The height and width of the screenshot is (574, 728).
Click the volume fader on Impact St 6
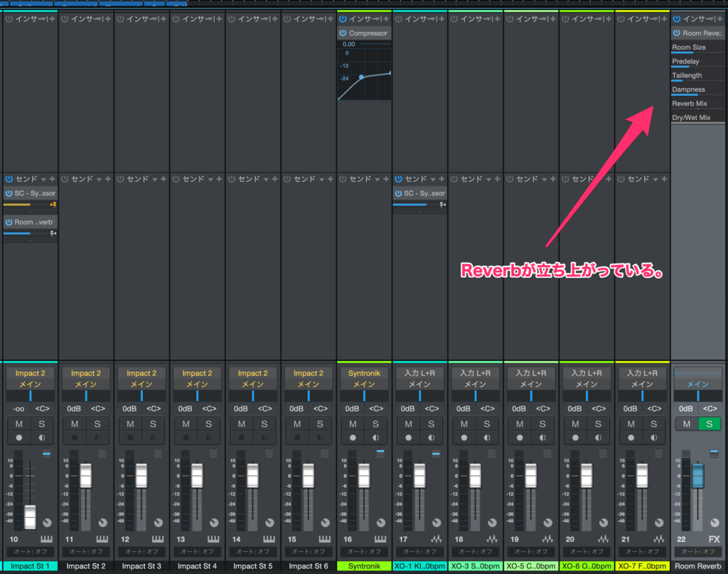309,475
